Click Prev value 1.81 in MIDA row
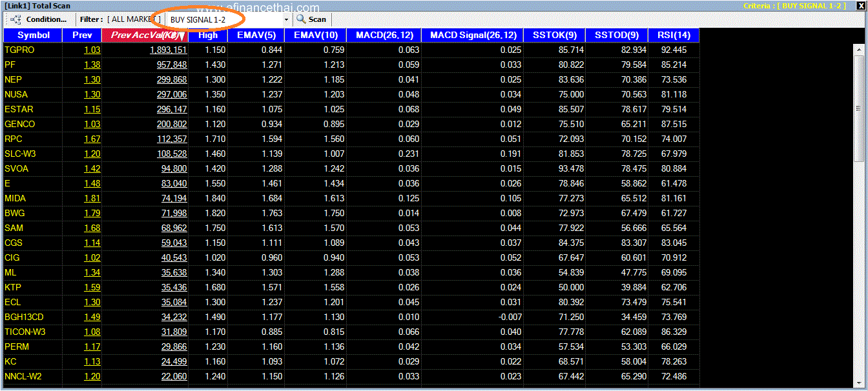This screenshot has width=868, height=391. click(92, 198)
